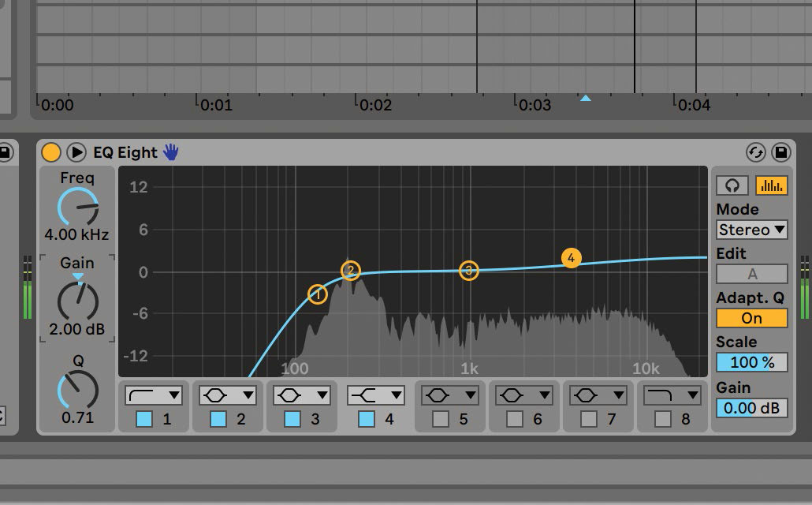The height and width of the screenshot is (505, 812).
Task: Click the output Gain 0.00 dB field
Action: [752, 408]
